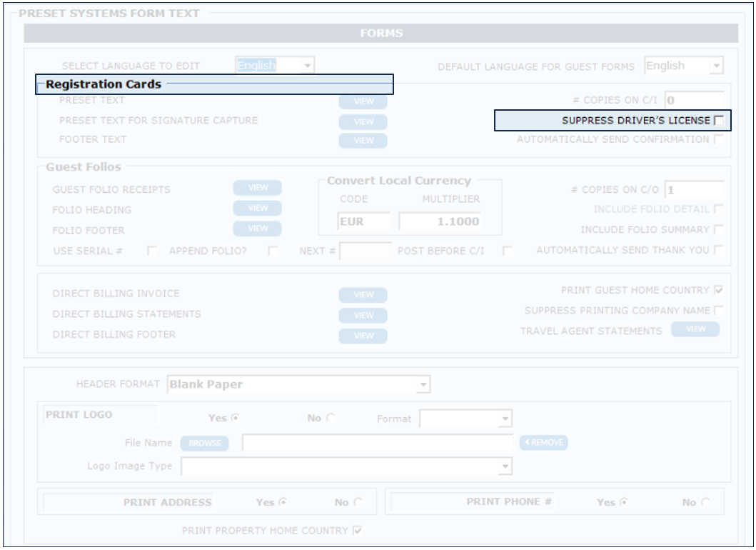Open the Logo Image Type dropdown

coord(505,466)
